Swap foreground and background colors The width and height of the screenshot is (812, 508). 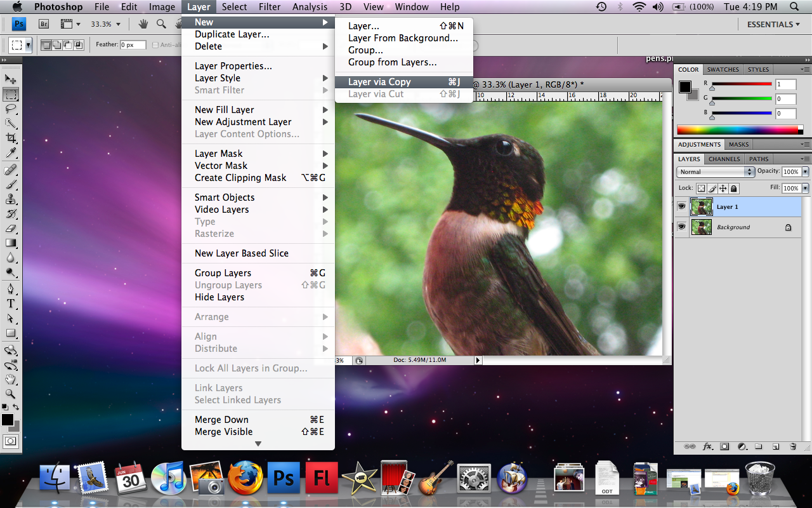tap(16, 407)
